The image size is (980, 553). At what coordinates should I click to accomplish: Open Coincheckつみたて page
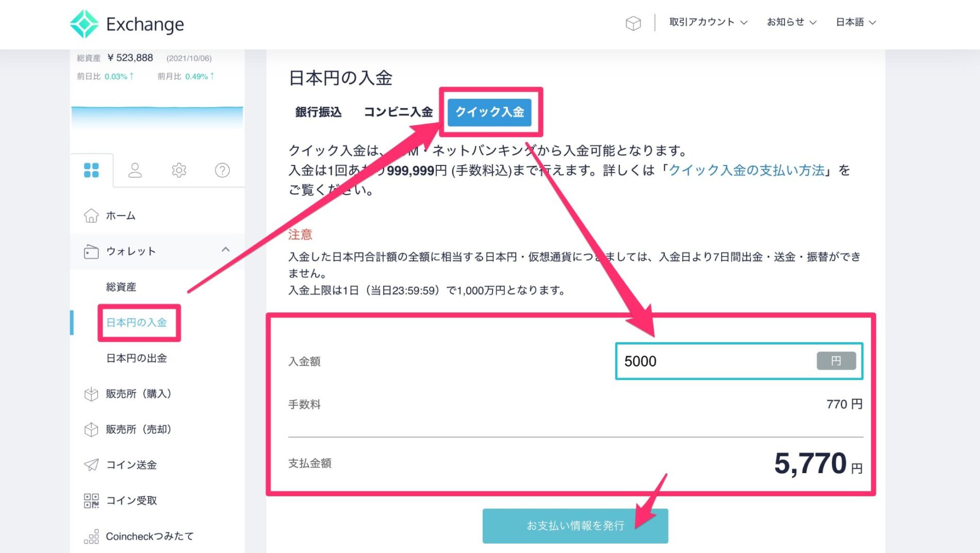[x=150, y=537]
